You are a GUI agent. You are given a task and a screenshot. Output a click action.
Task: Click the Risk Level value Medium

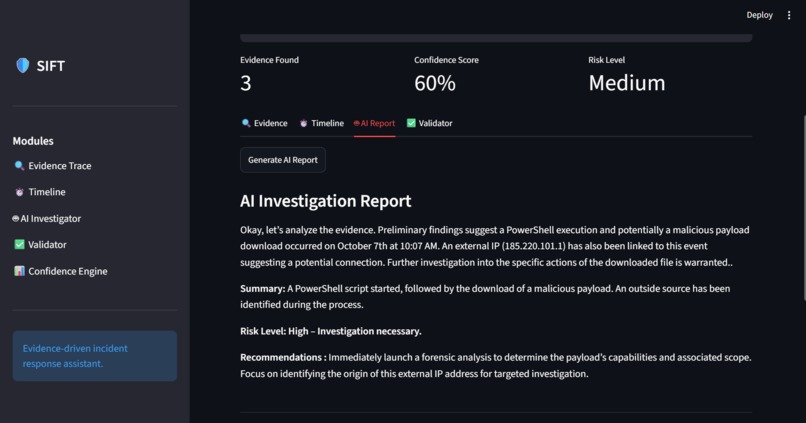(627, 83)
